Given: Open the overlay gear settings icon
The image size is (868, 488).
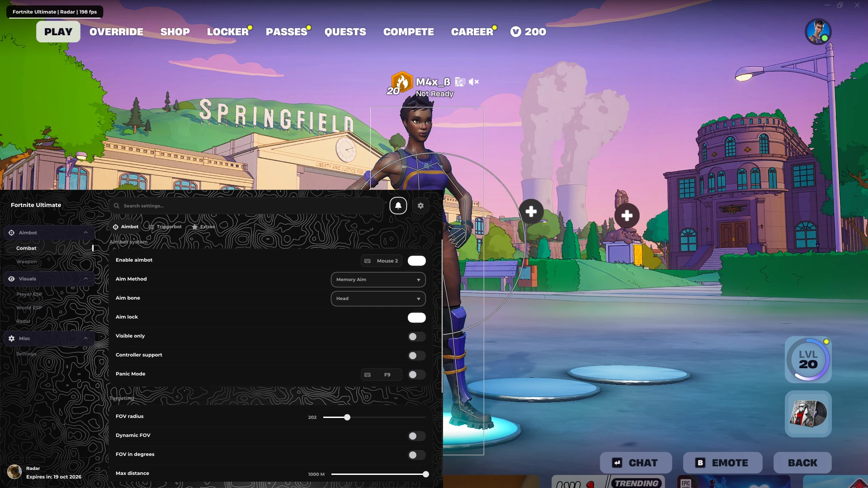Looking at the screenshot, I should (x=420, y=206).
